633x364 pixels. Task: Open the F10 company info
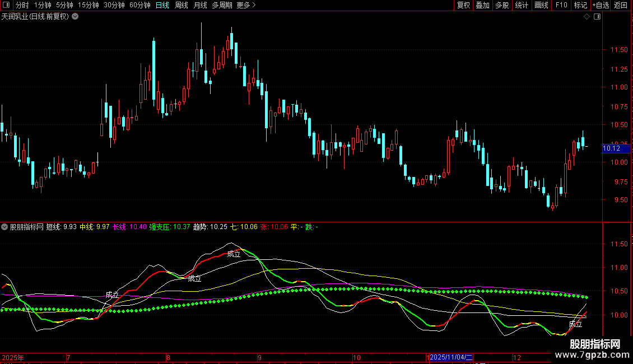(x=561, y=5)
